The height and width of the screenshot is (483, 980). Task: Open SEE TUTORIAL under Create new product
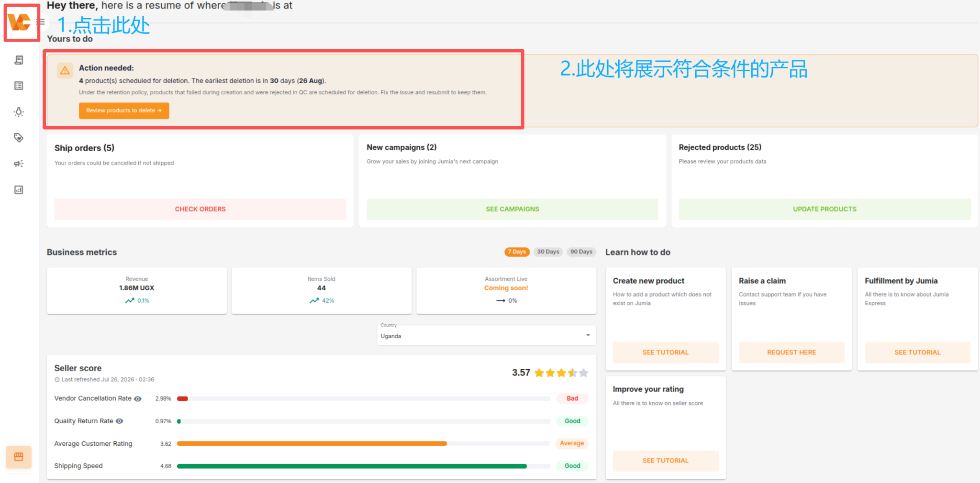(x=666, y=352)
